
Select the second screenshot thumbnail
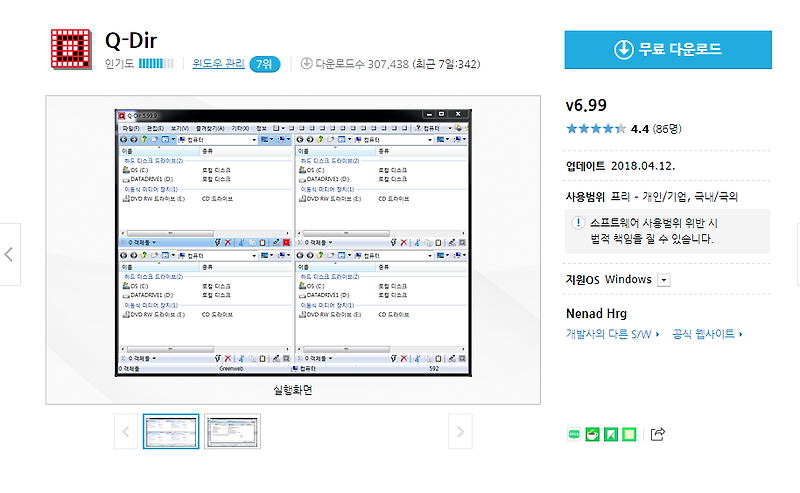point(233,431)
